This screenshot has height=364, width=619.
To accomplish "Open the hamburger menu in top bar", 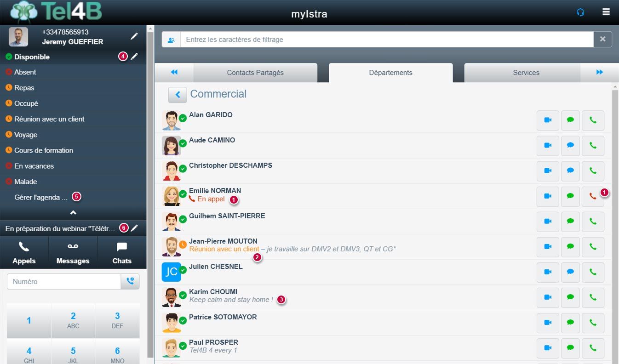I will (x=606, y=12).
